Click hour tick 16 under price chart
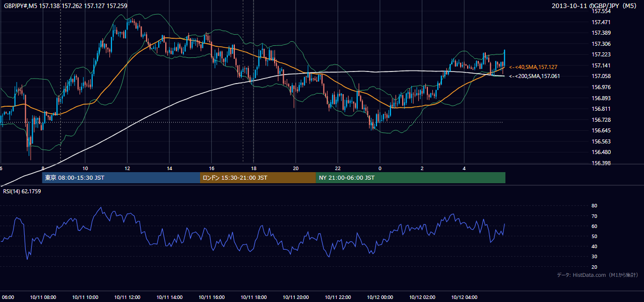This screenshot has width=644, height=302. click(x=212, y=169)
